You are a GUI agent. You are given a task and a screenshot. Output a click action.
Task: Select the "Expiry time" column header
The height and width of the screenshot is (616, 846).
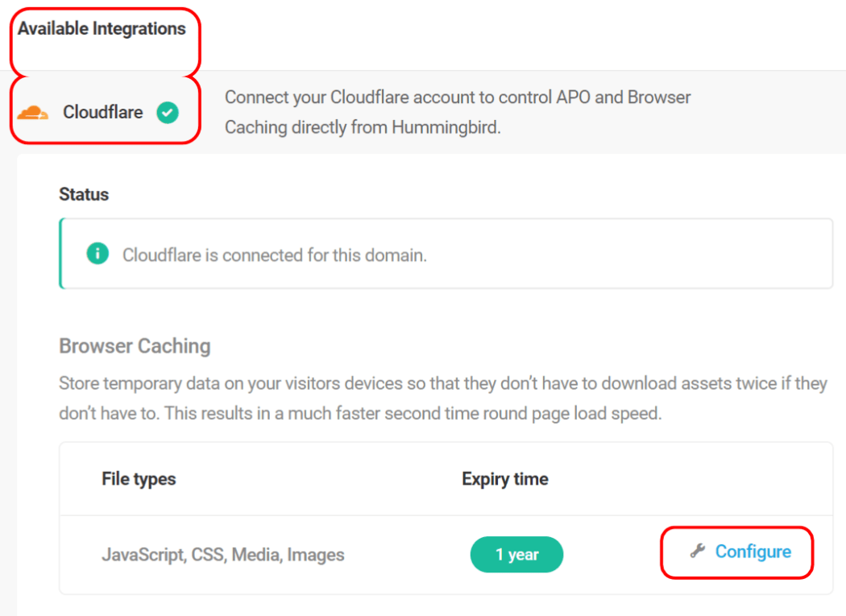pyautogui.click(x=504, y=478)
